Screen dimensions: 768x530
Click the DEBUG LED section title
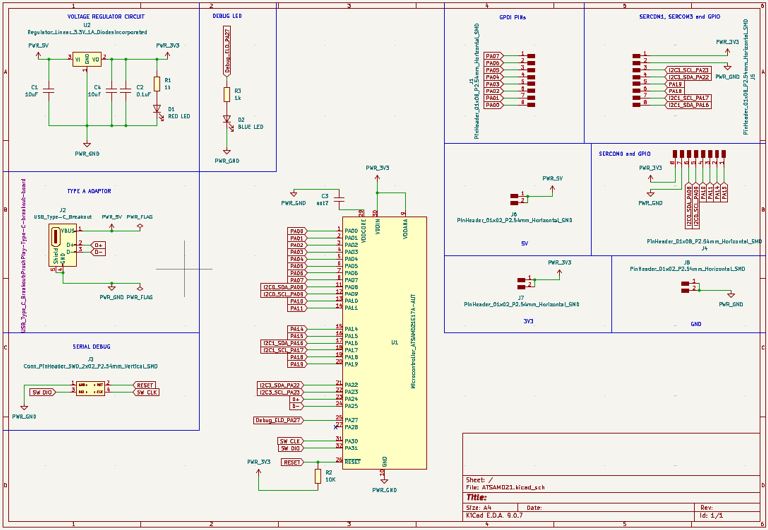pos(227,16)
